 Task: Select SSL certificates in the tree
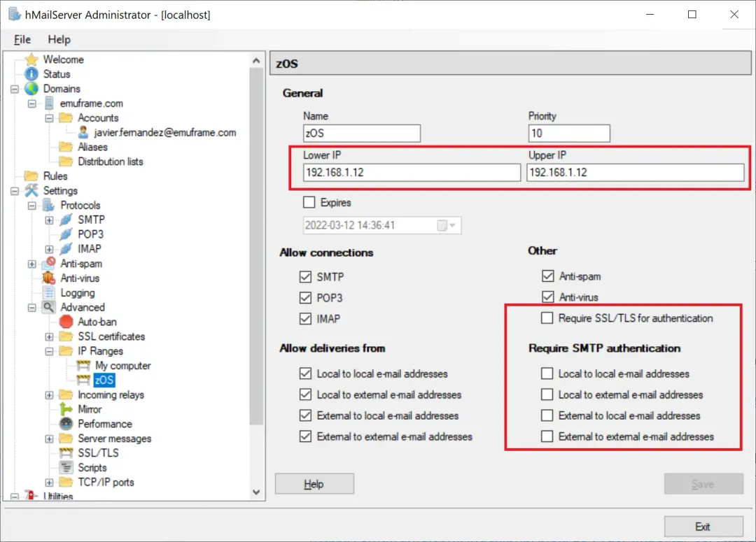(111, 336)
